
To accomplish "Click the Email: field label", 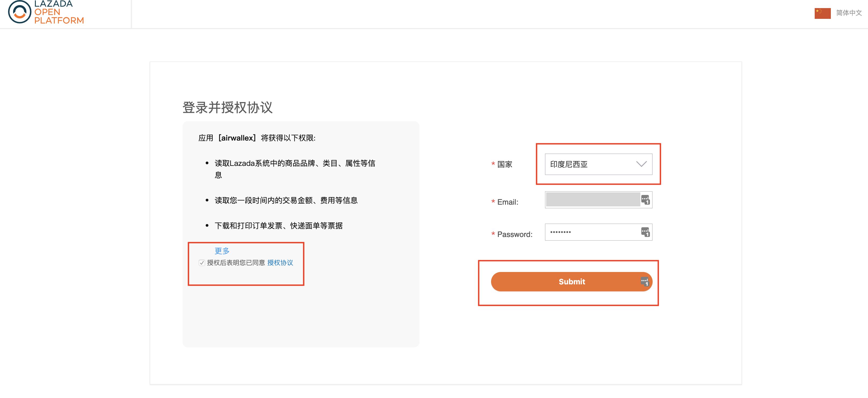I will point(507,202).
